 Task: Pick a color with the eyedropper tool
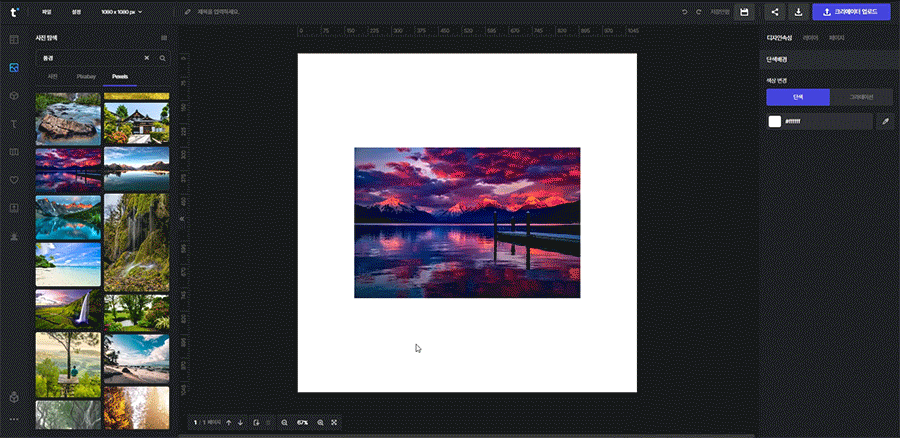[x=884, y=121]
